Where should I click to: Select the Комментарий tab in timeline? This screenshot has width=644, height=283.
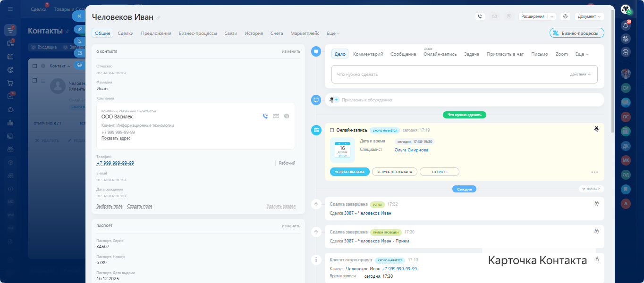pos(368,54)
